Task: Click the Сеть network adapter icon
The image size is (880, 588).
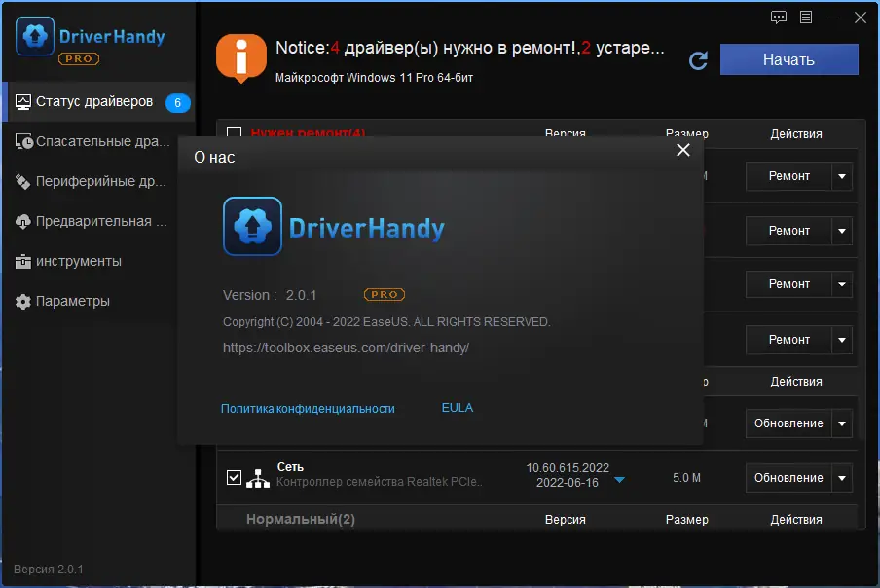Action: point(258,478)
